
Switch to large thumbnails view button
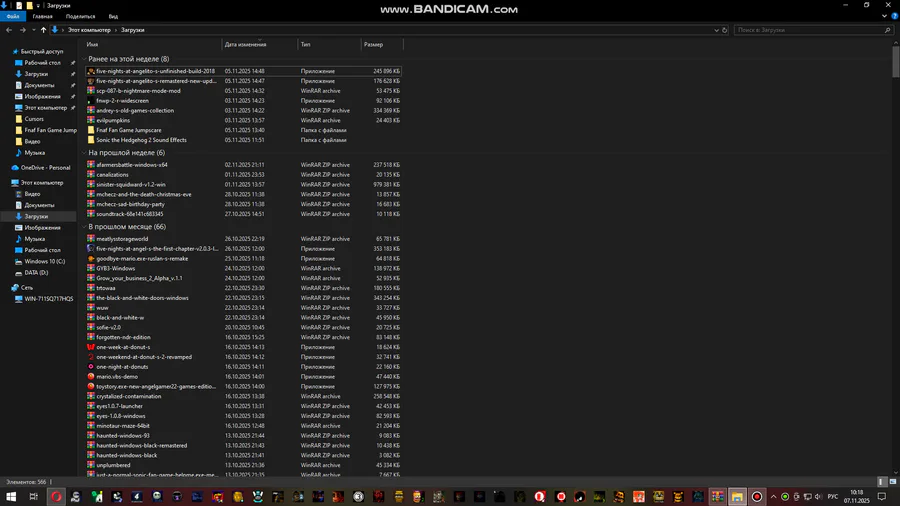pos(893,482)
